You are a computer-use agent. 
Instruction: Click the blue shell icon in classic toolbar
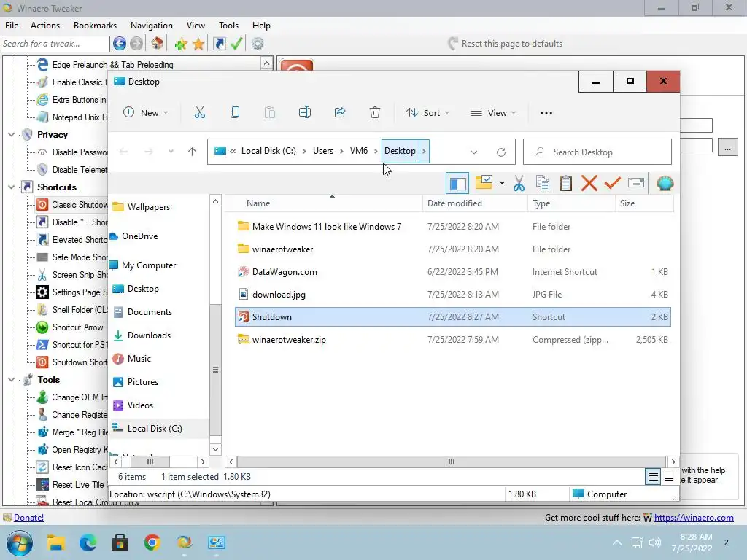pos(665,183)
